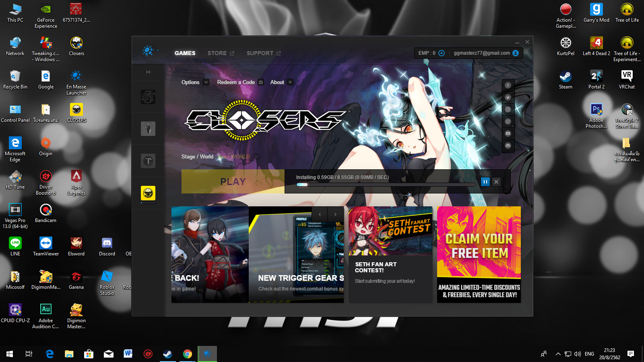
Task: Go to next news banner
Action: pyautogui.click(x=335, y=214)
